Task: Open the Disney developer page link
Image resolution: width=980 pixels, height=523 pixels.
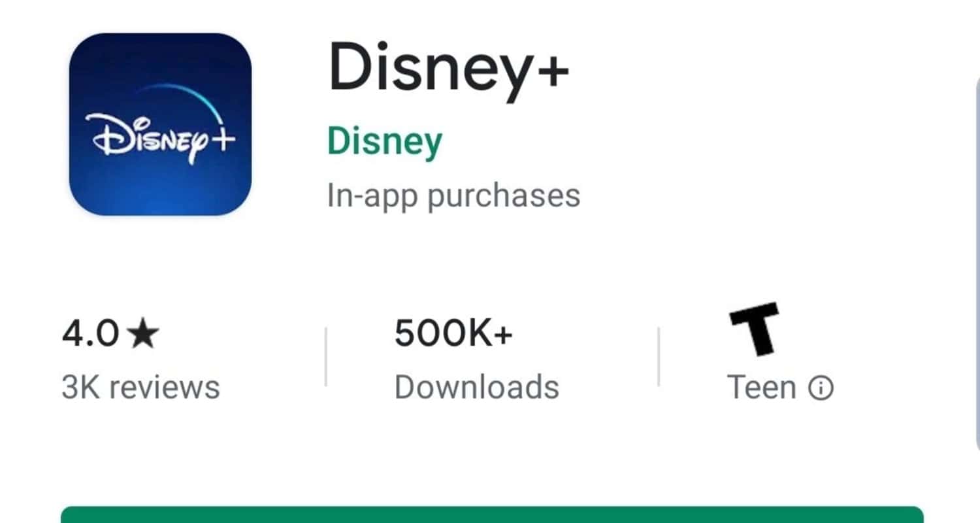Action: click(385, 143)
